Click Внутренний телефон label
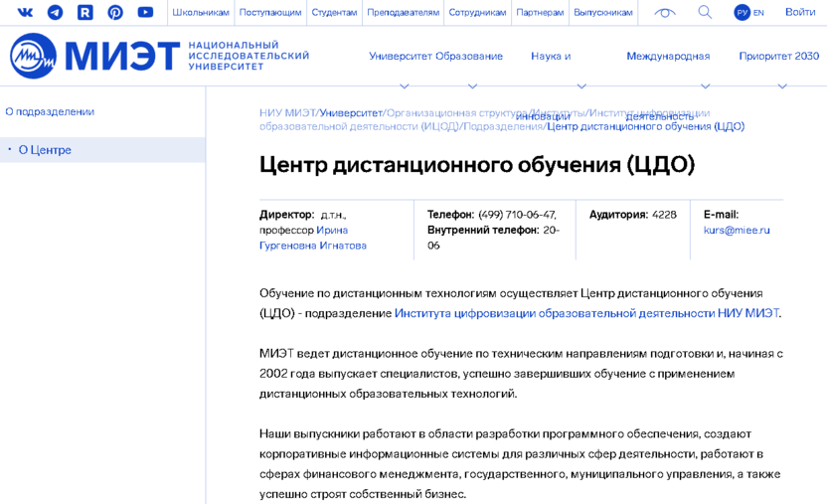This screenshot has height=504, width=827. (x=483, y=230)
